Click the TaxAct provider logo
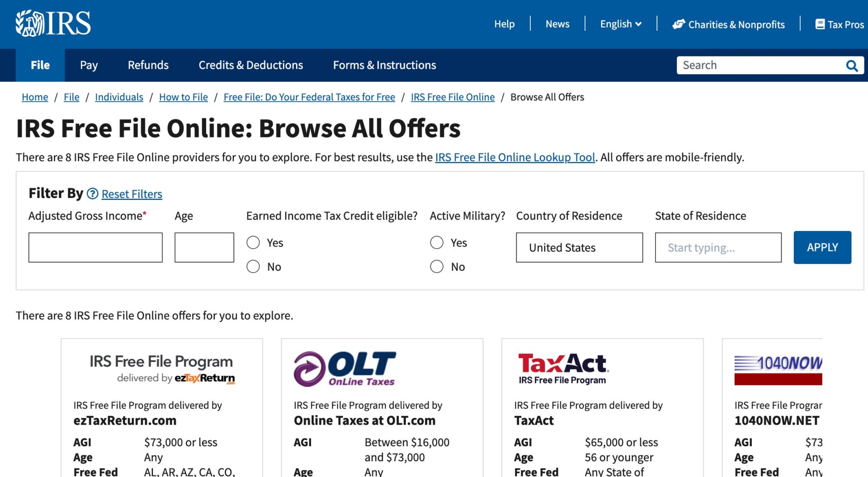 tap(563, 369)
